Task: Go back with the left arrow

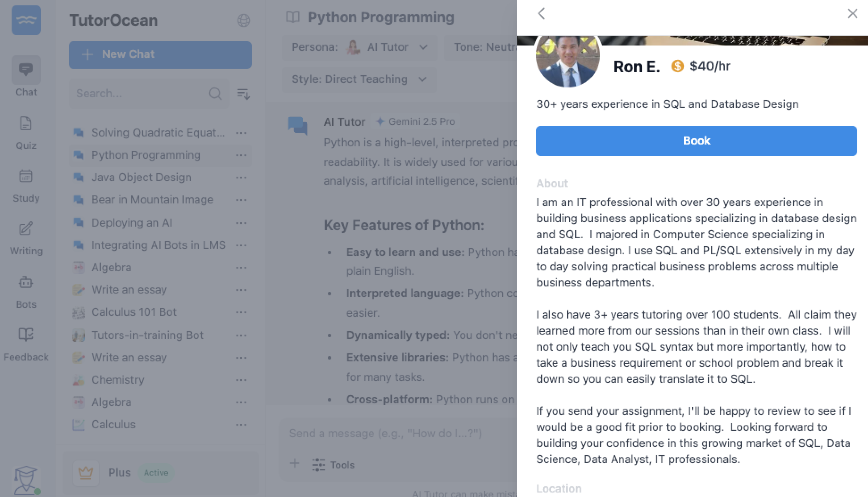Action: pos(542,13)
